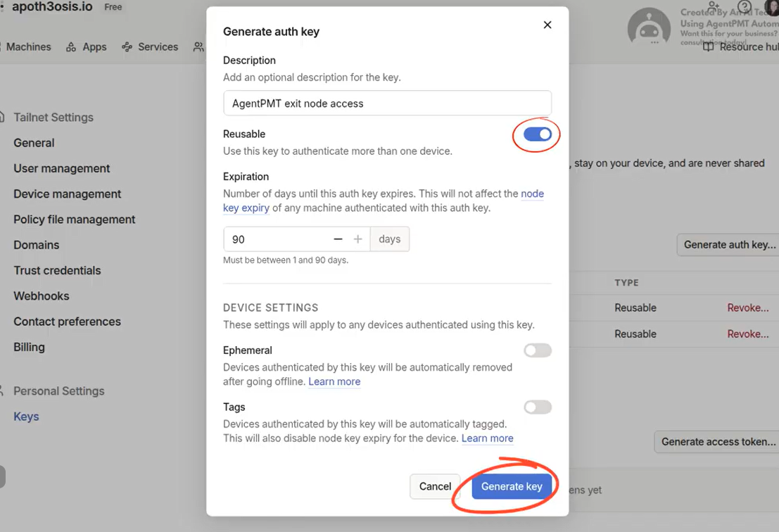The image size is (779, 532).
Task: Open Keys under Personal Settings
Action: click(x=26, y=417)
